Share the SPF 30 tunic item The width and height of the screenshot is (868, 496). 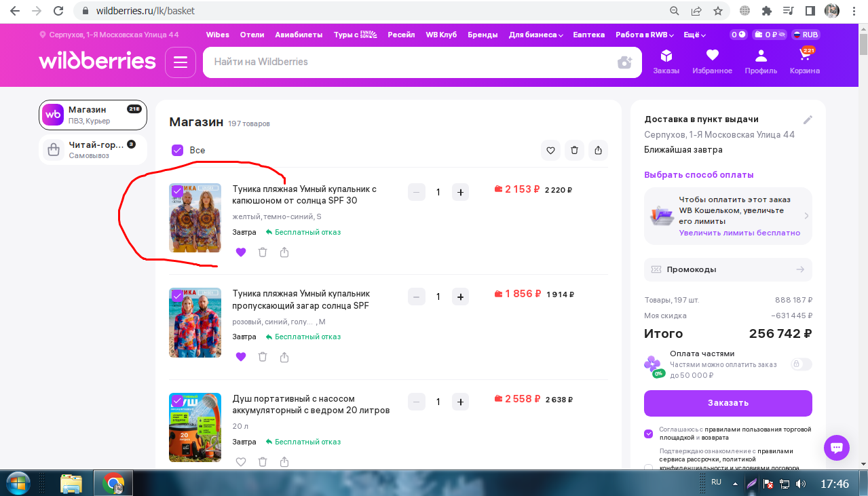(284, 252)
